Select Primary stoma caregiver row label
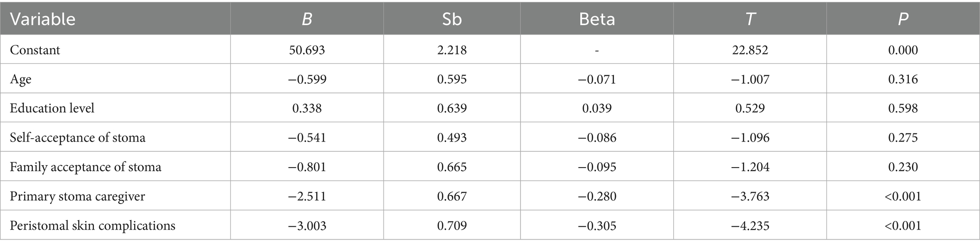The image size is (980, 248). (x=78, y=196)
